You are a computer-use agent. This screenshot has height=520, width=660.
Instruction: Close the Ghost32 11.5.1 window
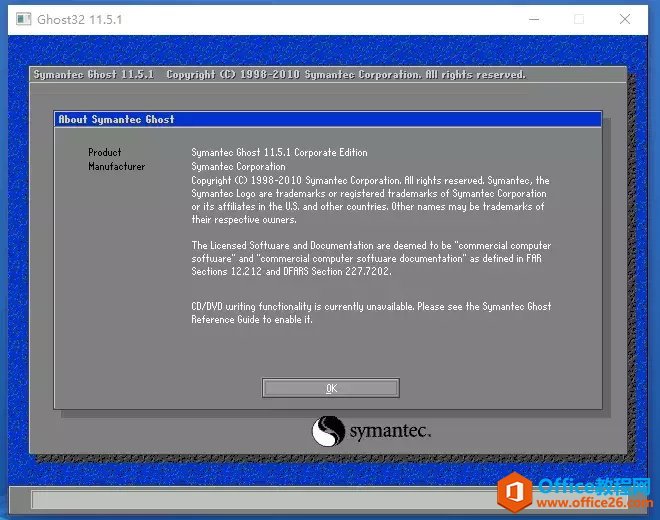pos(625,19)
